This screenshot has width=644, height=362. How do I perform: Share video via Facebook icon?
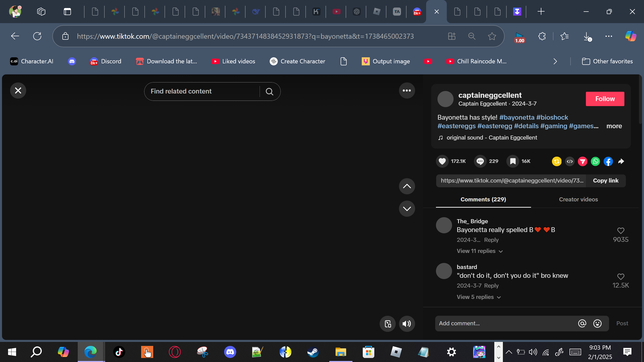(x=608, y=161)
